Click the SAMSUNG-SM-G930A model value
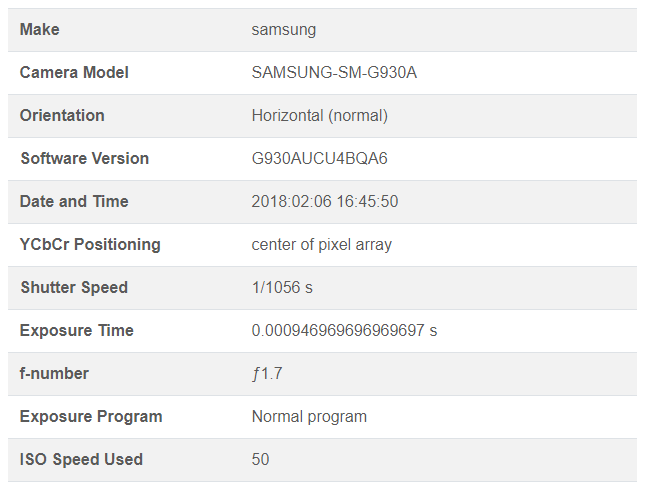Screen dimensions: 652x490 [333, 73]
